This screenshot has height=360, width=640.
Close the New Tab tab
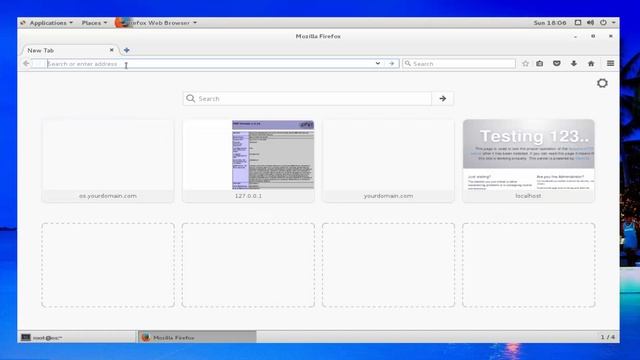[x=111, y=50]
